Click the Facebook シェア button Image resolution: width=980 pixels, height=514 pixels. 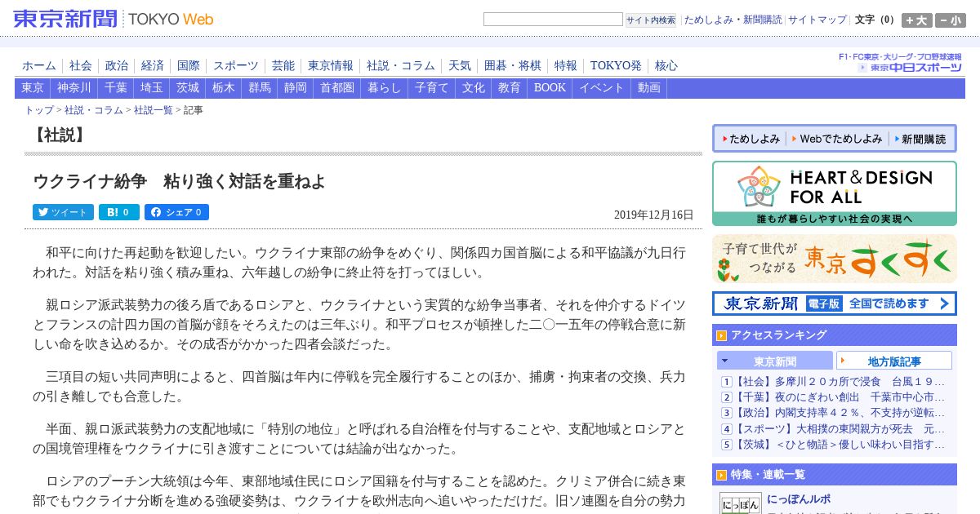coord(176,212)
